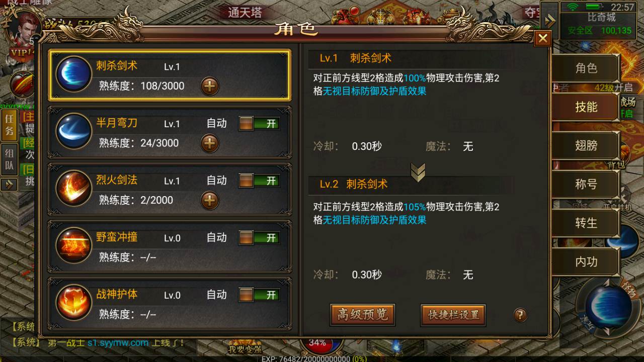Toggle 烈火剑法 auto-cast switch

[x=259, y=180]
